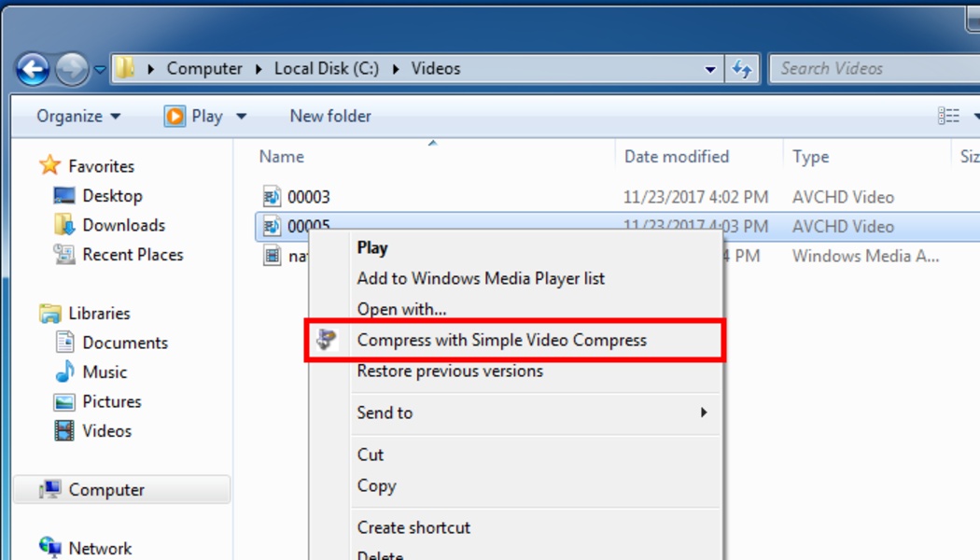Expand the Send to submenu arrow
Screen dimensions: 980x560
point(705,413)
